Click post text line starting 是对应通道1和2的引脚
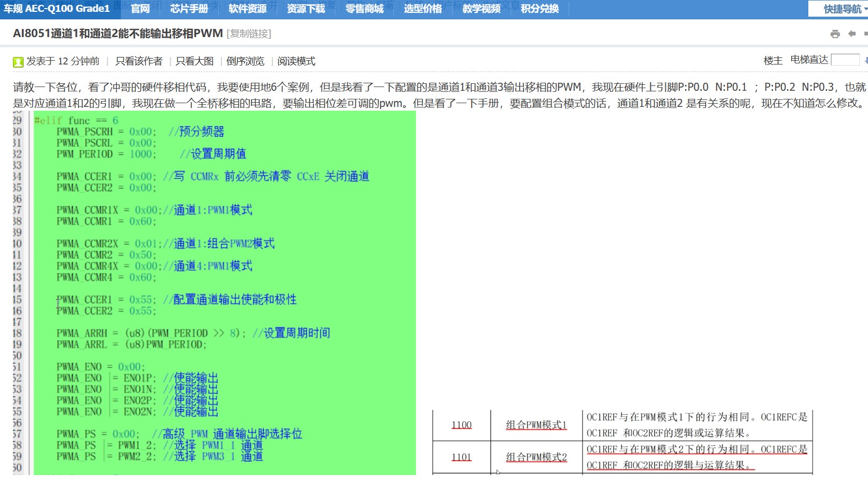Image resolution: width=868 pixels, height=482 pixels. [439, 103]
